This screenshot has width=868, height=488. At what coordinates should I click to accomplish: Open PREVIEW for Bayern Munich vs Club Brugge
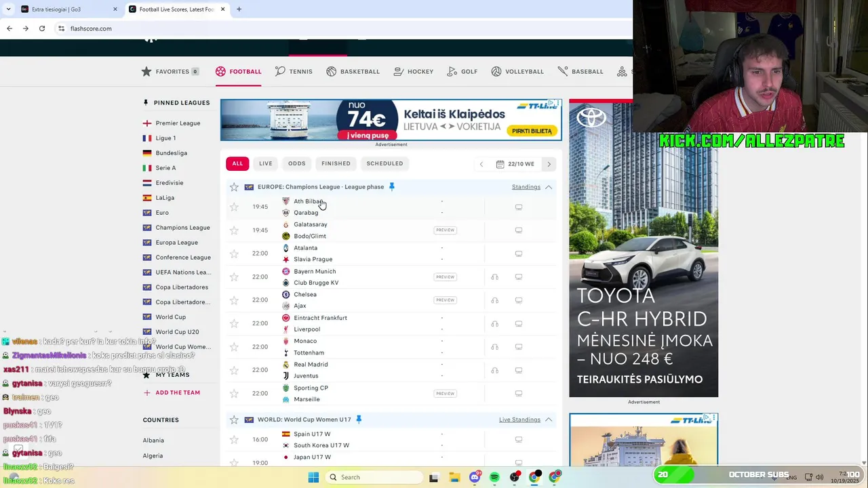tap(446, 277)
